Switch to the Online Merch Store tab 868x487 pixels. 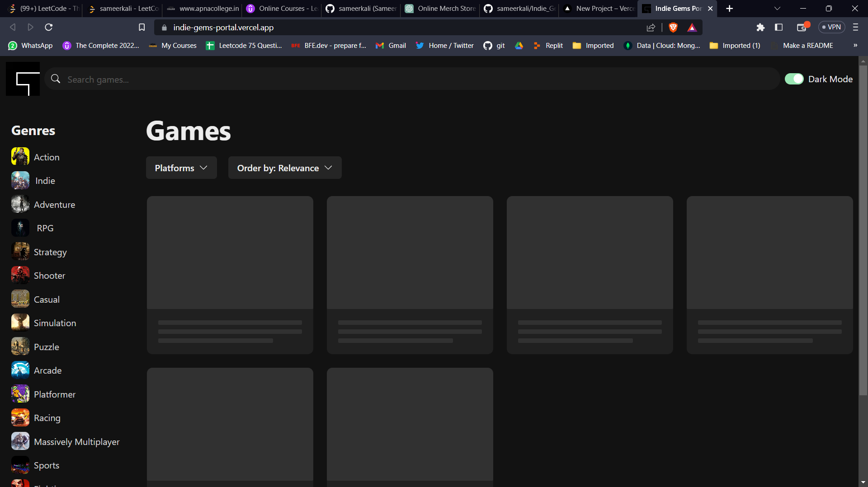tap(440, 9)
